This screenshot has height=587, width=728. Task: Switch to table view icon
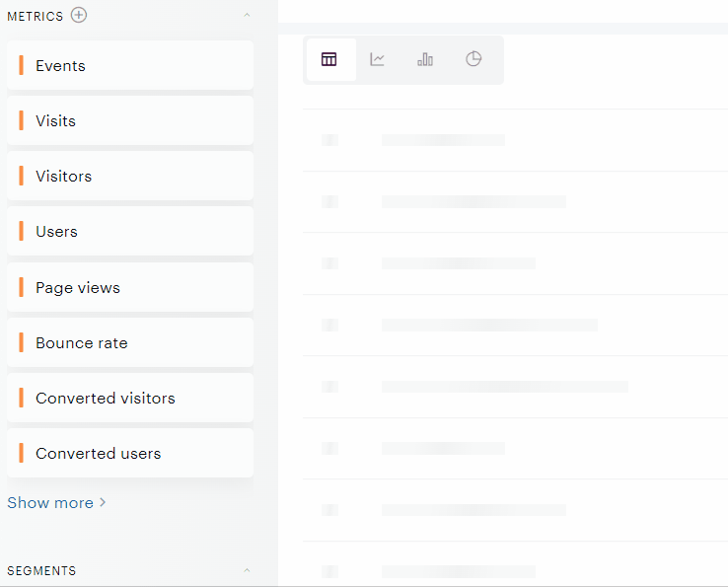click(x=329, y=59)
